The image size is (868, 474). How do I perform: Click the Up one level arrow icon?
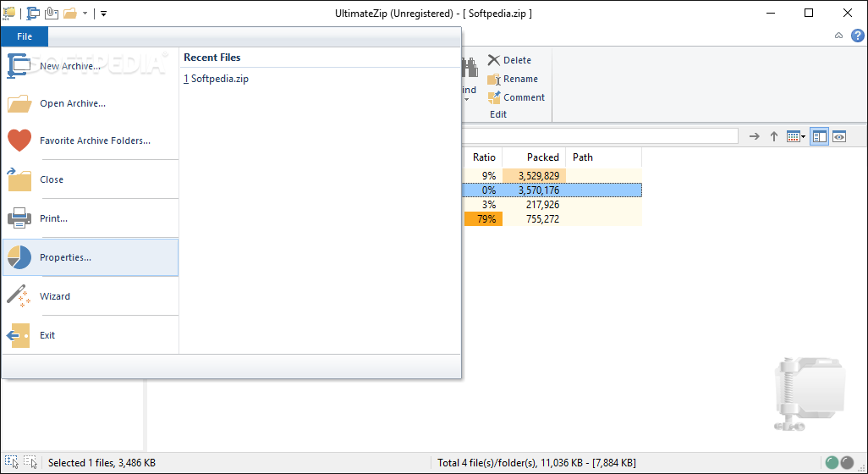click(774, 136)
